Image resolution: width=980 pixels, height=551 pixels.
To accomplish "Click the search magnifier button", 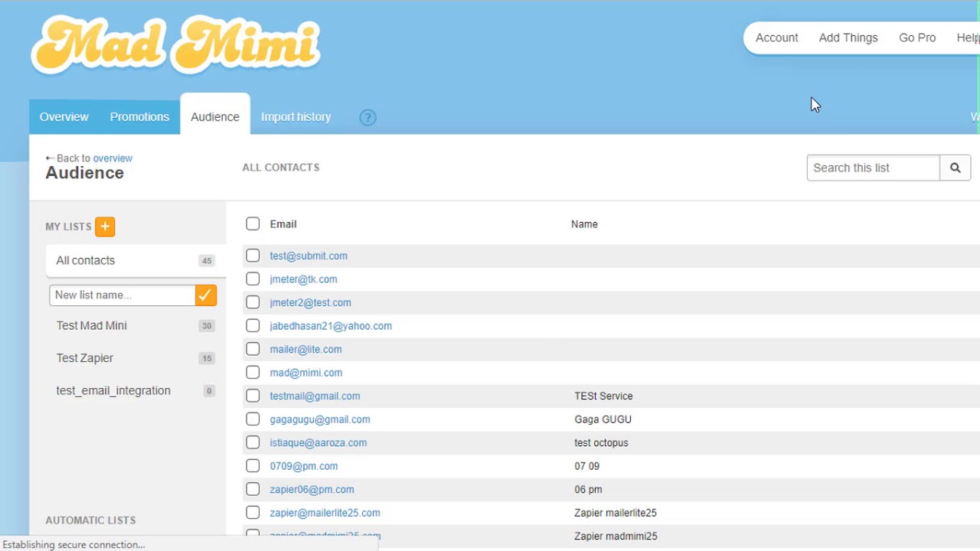I will coord(955,168).
